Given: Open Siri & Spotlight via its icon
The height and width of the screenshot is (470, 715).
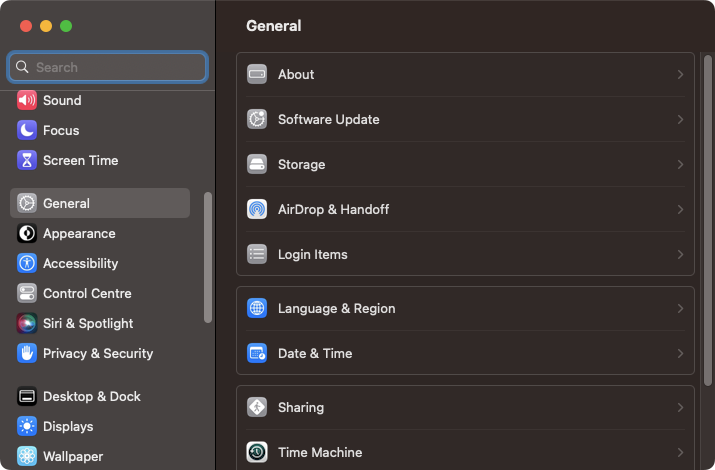Looking at the screenshot, I should pyautogui.click(x=27, y=323).
